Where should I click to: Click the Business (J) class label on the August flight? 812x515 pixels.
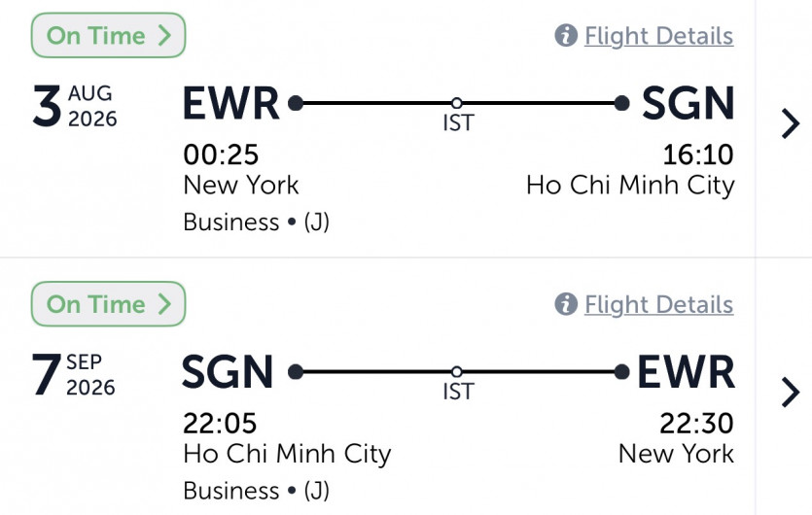coord(257,222)
